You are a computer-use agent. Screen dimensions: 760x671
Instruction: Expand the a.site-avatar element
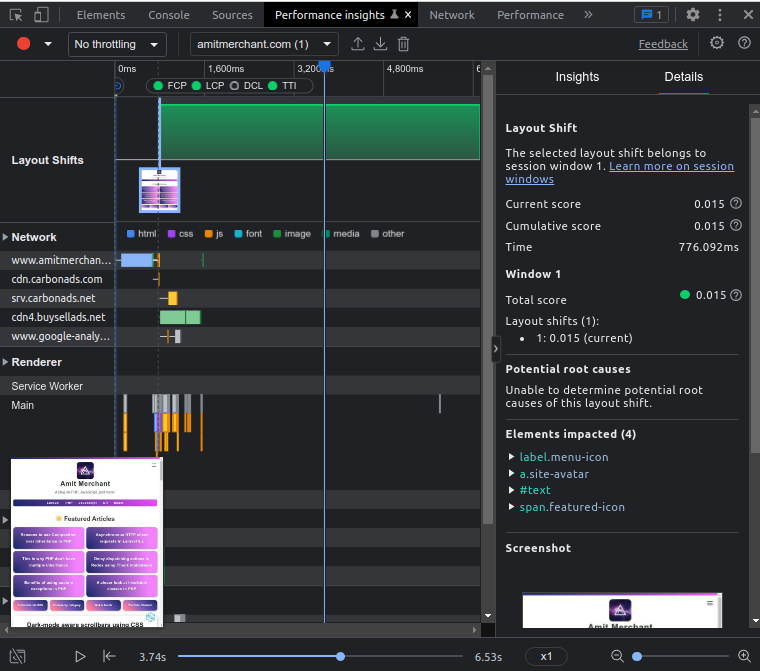(511, 474)
